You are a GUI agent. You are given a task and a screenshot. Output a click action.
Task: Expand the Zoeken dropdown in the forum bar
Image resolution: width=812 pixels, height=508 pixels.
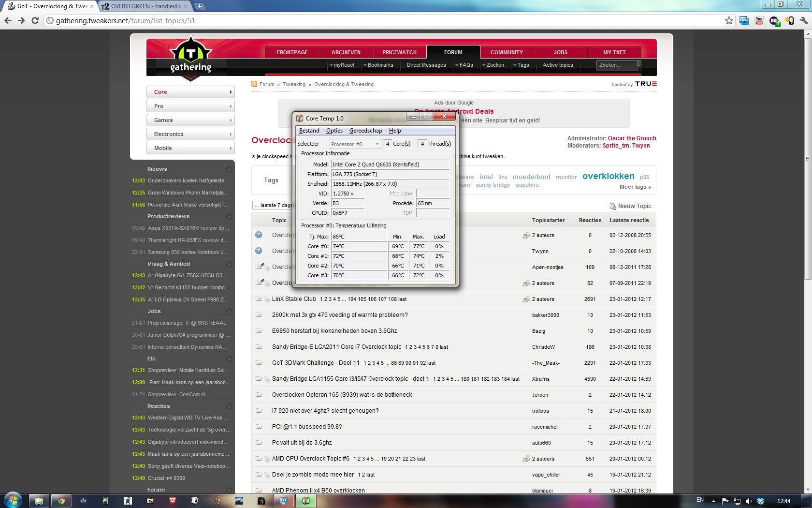click(493, 65)
